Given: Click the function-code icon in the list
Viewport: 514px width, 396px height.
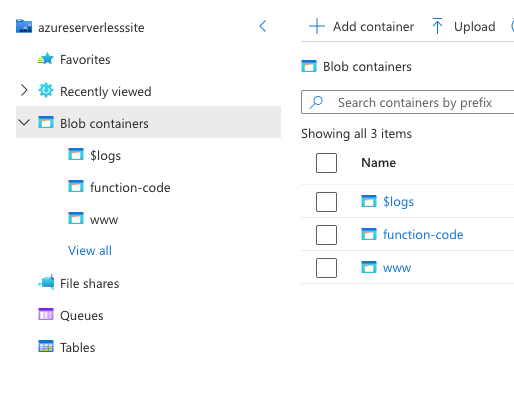Looking at the screenshot, I should [369, 234].
